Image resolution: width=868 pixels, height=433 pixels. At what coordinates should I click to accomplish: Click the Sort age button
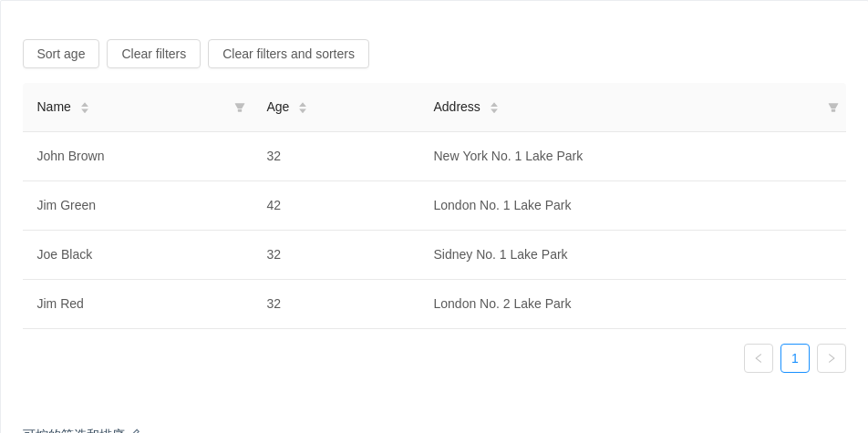point(61,54)
